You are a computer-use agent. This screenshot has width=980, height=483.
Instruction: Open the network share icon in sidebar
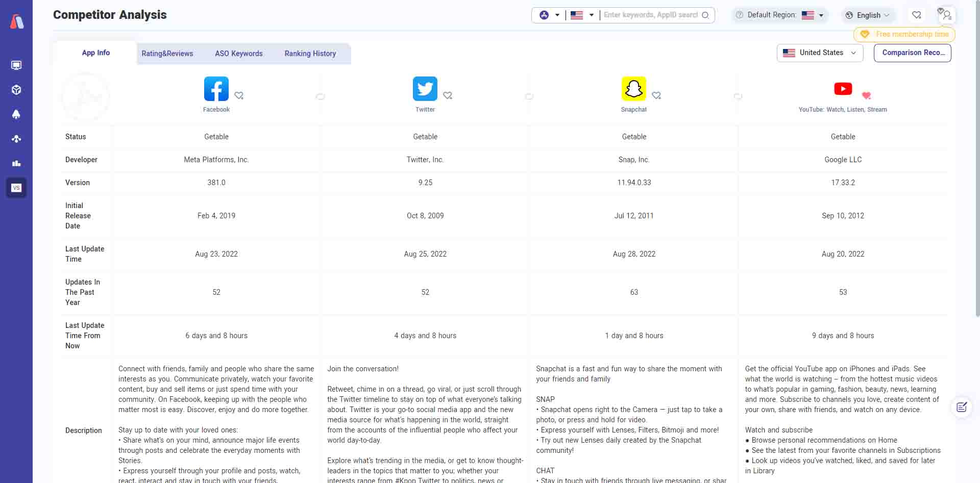tap(16, 139)
